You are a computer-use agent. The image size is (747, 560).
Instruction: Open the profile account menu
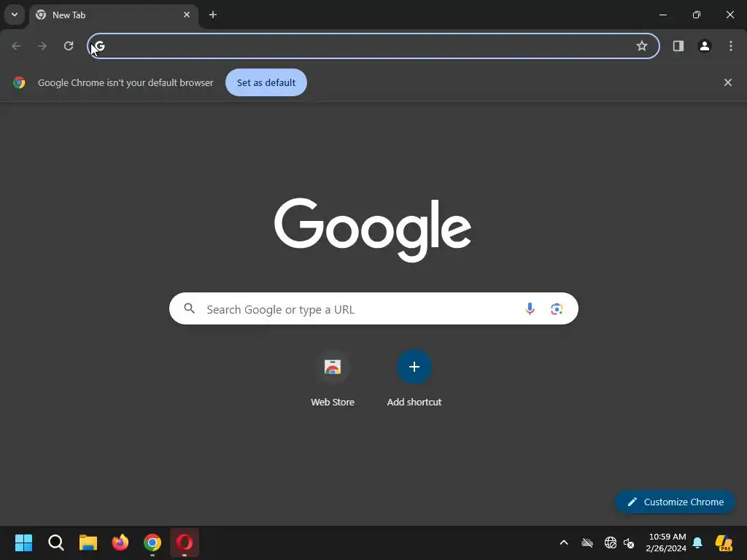click(705, 46)
